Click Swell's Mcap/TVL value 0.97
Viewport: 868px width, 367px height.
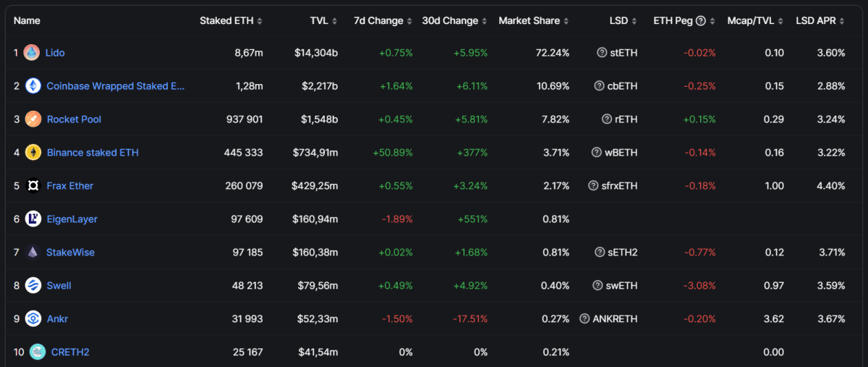click(774, 286)
